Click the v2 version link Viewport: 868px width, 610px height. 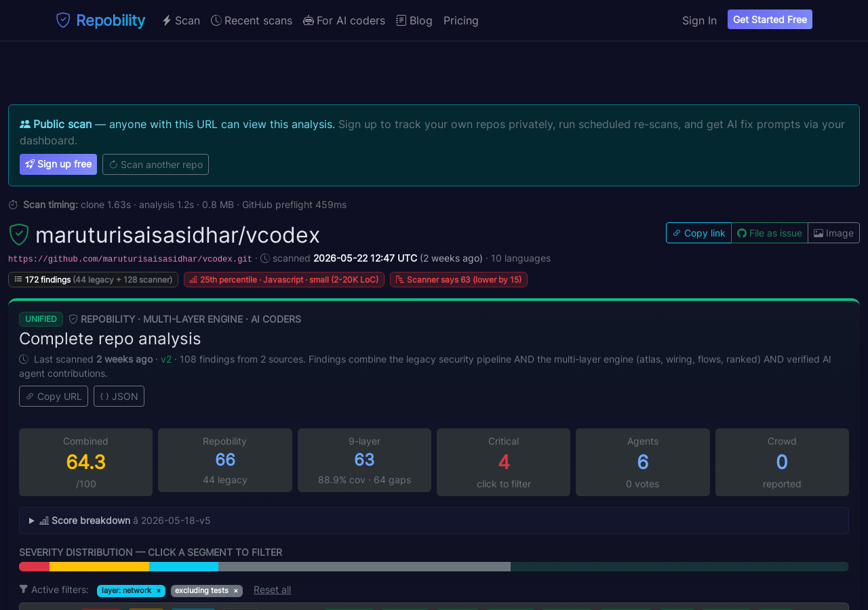tap(166, 359)
